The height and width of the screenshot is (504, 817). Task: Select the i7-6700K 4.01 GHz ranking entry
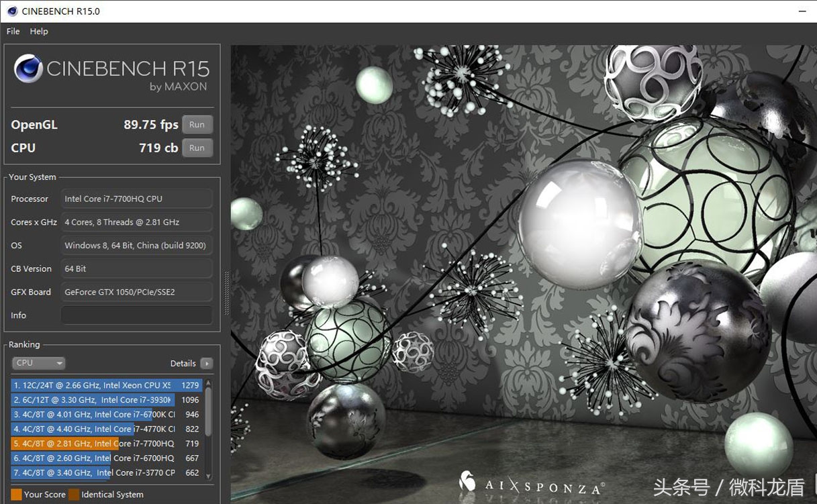[106, 415]
